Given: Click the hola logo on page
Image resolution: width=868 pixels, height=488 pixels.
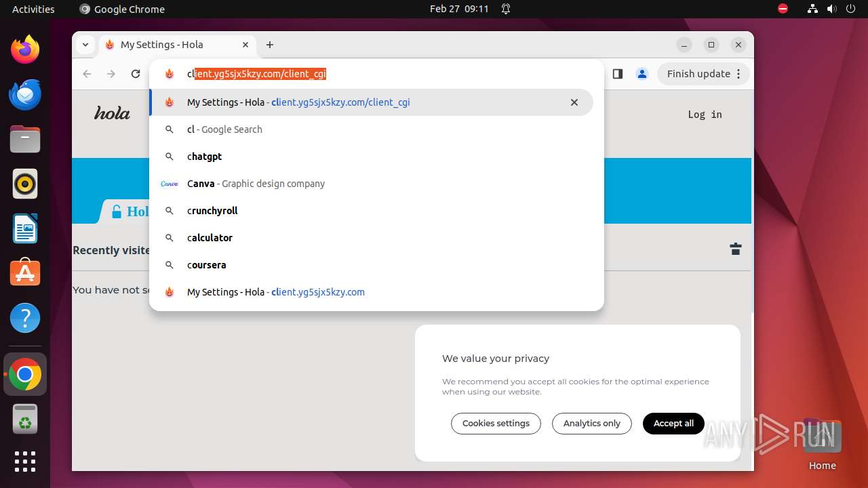Looking at the screenshot, I should click(112, 113).
